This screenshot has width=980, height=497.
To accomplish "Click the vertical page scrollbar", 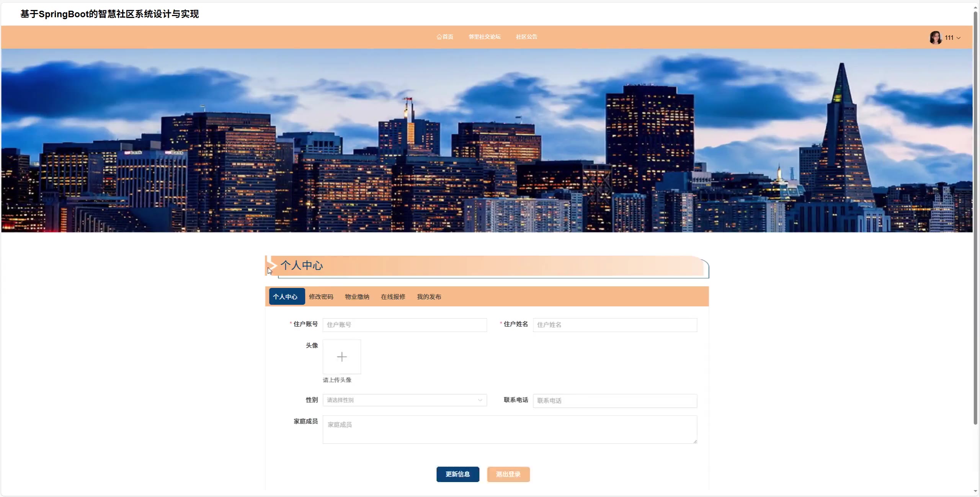I will (975, 218).
